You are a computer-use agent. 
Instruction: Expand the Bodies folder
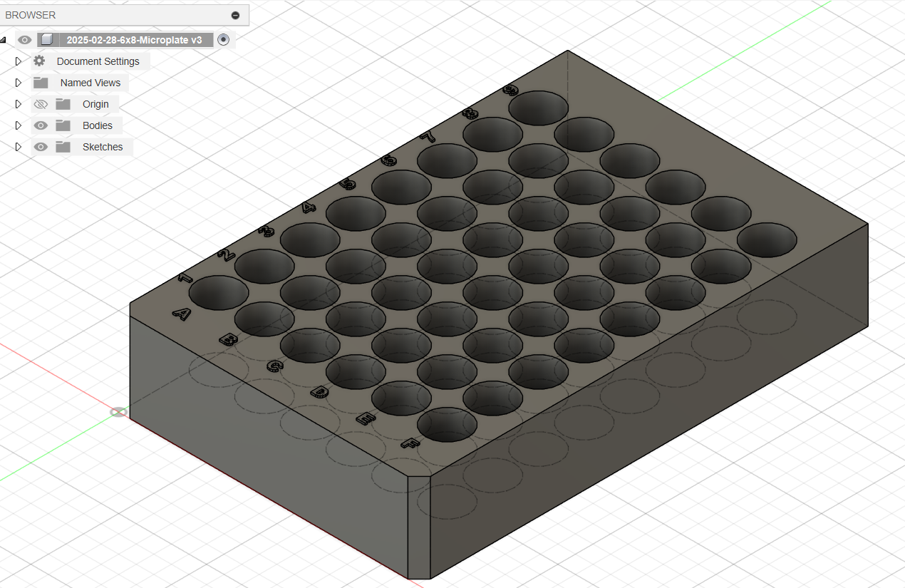[x=19, y=125]
